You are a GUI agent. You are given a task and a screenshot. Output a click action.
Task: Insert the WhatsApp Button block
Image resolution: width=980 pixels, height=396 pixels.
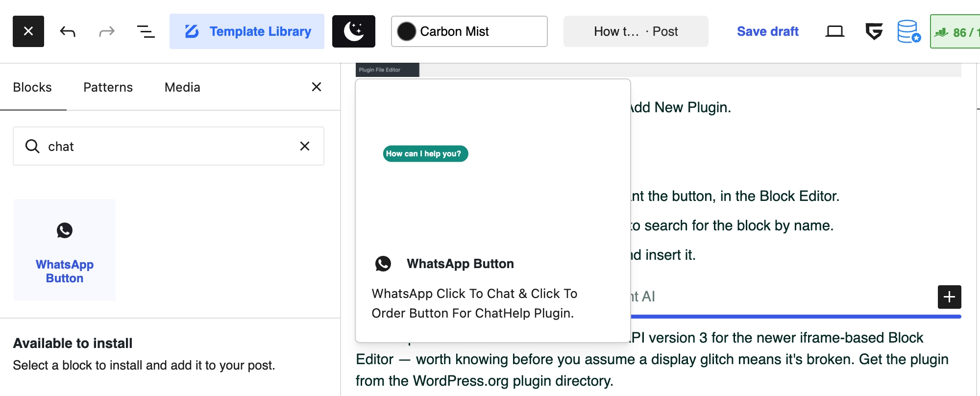click(x=65, y=250)
